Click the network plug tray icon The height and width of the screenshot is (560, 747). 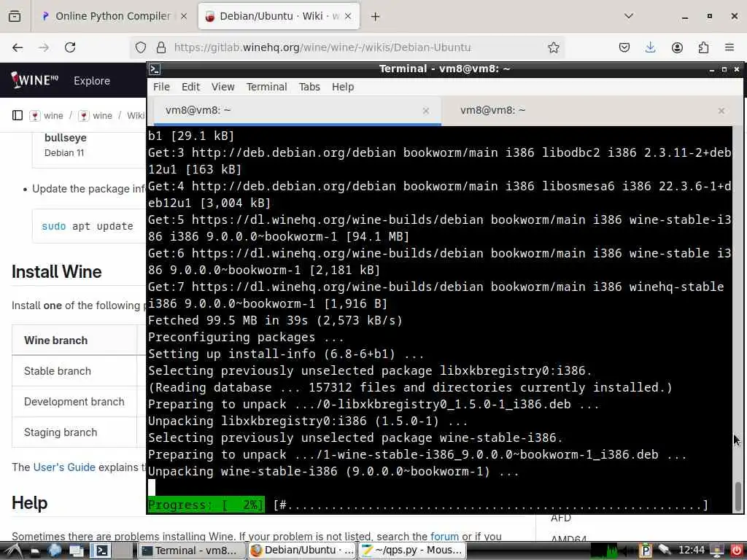(665, 551)
